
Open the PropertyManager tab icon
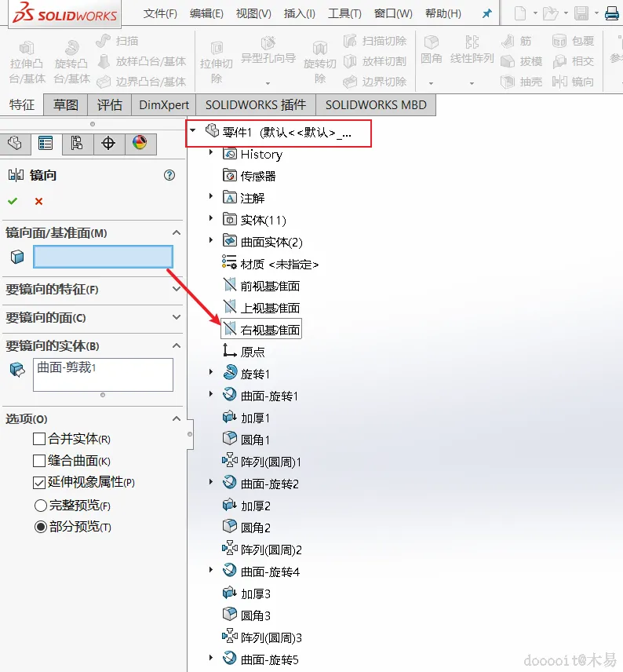click(x=46, y=143)
